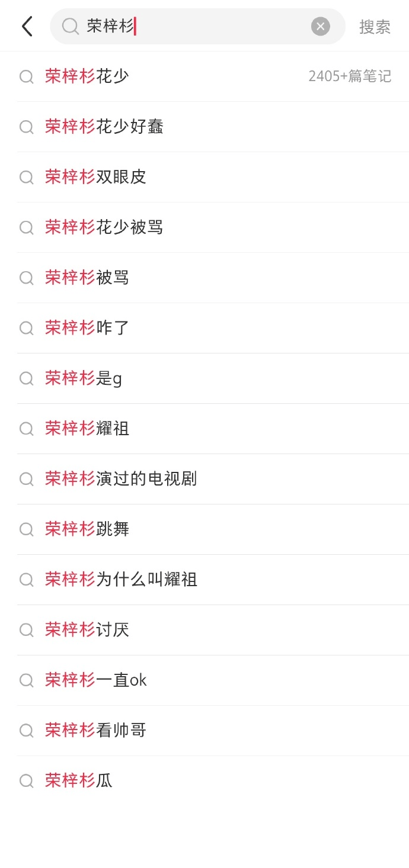Select the 荣梓杉被骂 suggestion
409x868 pixels.
(x=87, y=278)
